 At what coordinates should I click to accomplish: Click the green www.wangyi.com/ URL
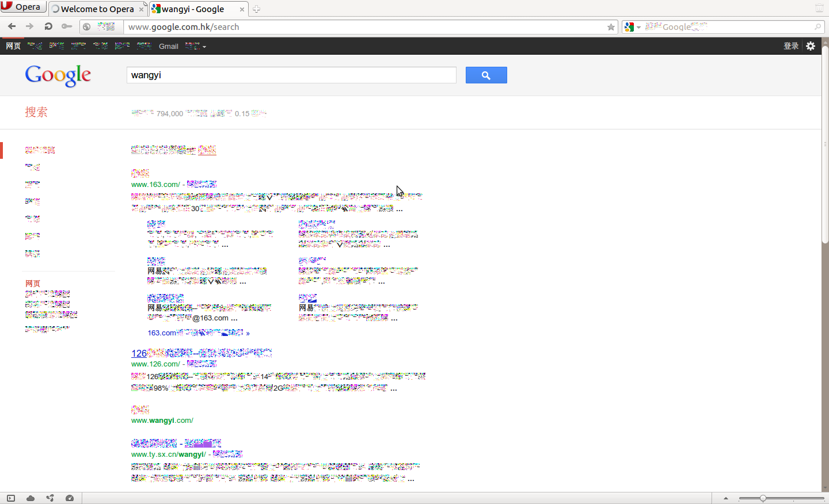tap(162, 421)
